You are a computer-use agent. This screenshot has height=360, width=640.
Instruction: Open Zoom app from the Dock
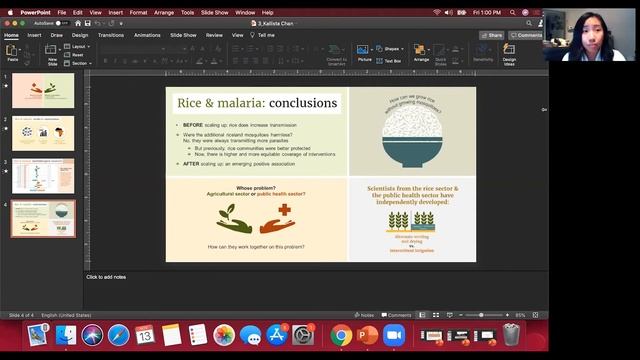coord(393,336)
